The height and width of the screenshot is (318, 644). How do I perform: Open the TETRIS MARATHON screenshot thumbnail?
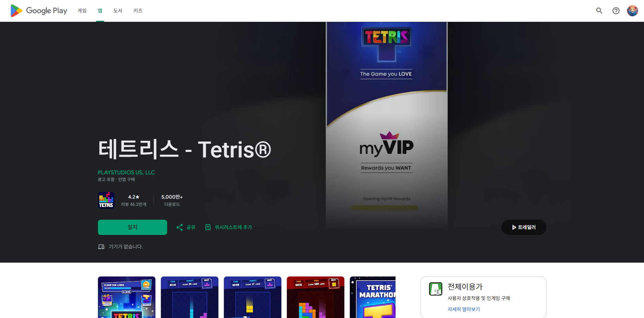(x=373, y=297)
